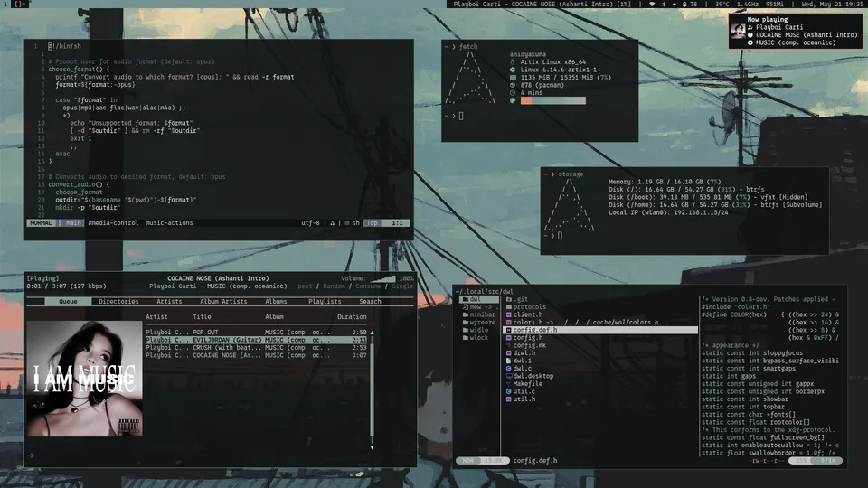Click the desktop icon next to dwl.desktop
This screenshot has width=868, height=488.
(x=509, y=376)
